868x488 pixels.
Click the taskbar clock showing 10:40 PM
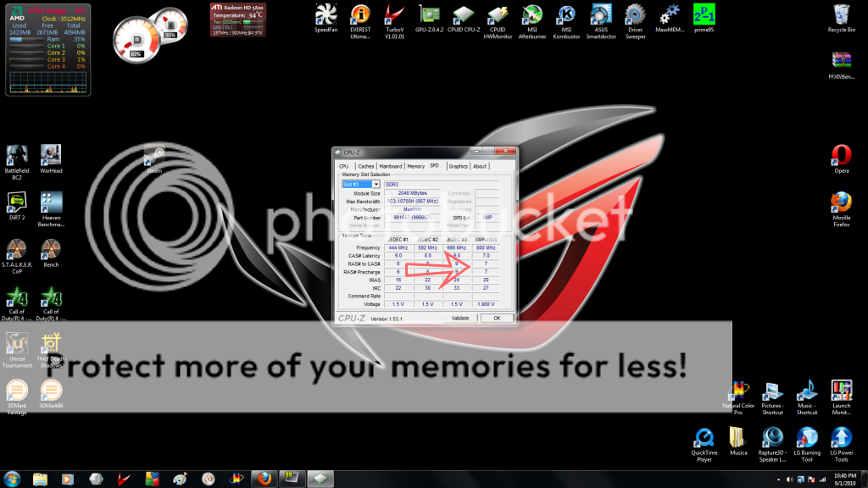click(844, 480)
